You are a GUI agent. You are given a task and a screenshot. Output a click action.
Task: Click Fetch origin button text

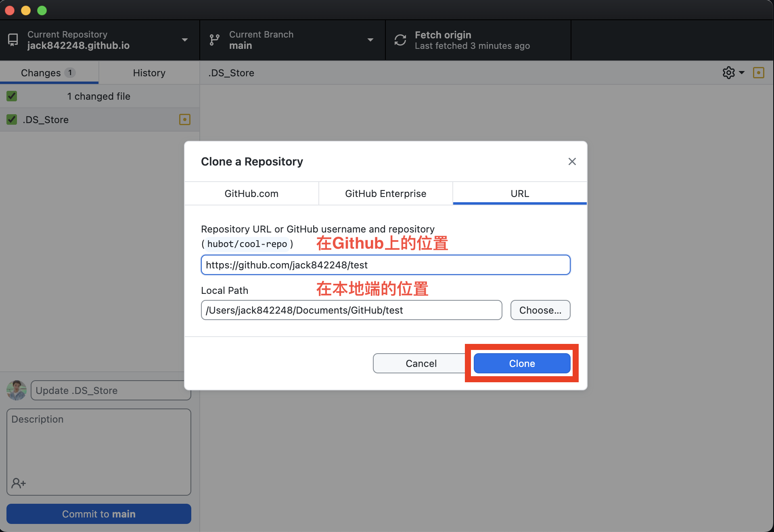[443, 35]
